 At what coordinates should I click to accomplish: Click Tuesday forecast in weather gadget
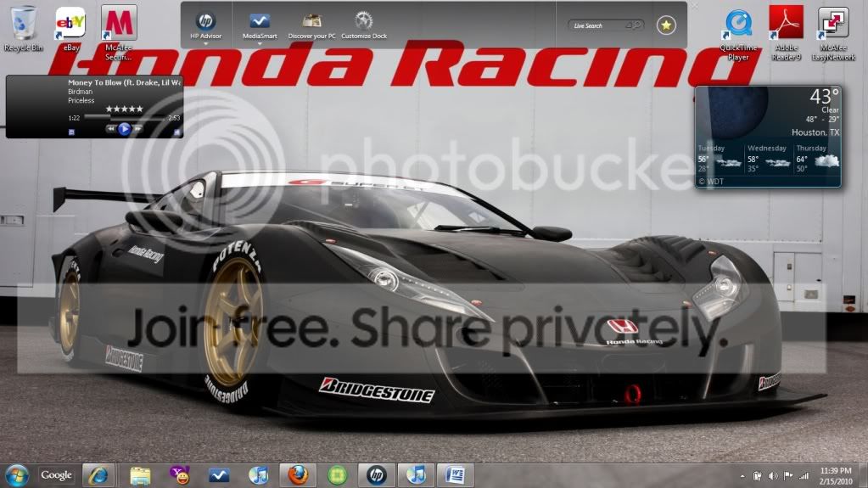(719, 159)
